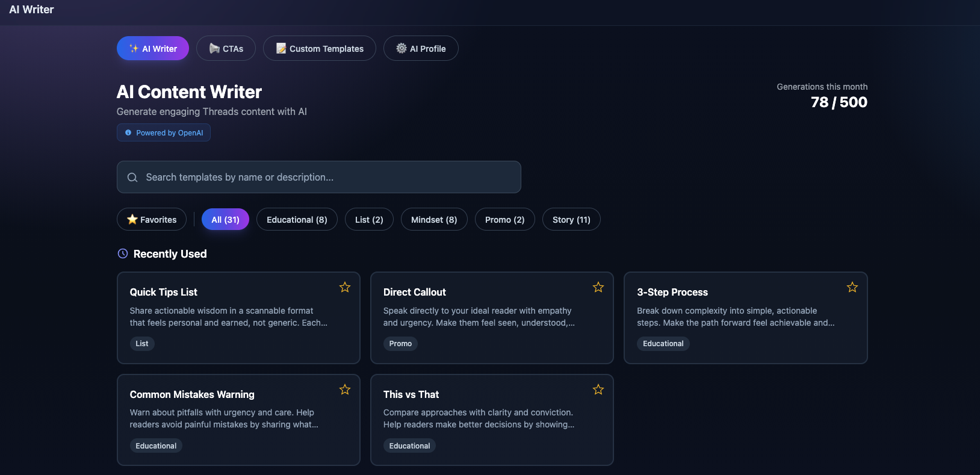Open AI Profile using the gear icon

[401, 48]
